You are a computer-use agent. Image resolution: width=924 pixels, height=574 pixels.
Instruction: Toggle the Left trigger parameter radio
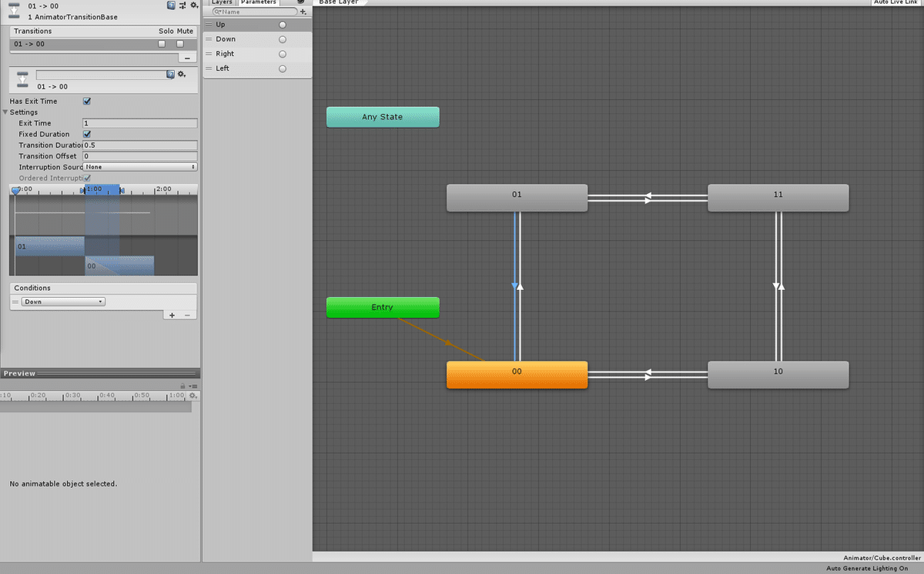click(283, 68)
